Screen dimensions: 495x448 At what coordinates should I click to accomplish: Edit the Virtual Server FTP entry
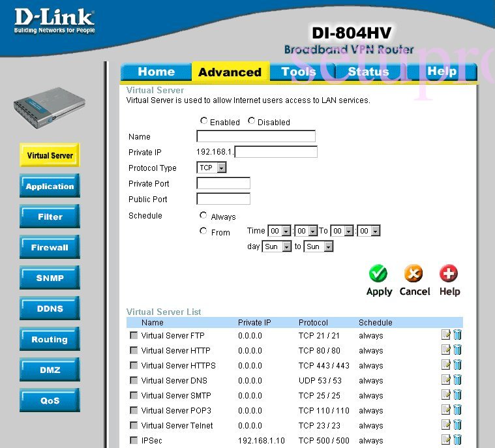point(445,335)
